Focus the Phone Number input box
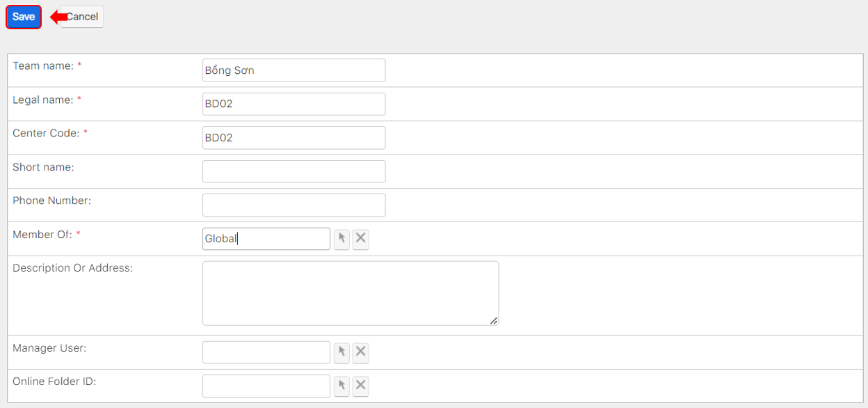Image resolution: width=868 pixels, height=408 pixels. click(294, 205)
